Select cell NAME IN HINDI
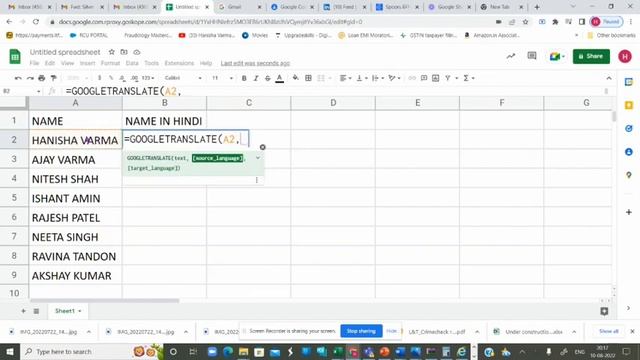The image size is (640, 360). click(x=164, y=121)
